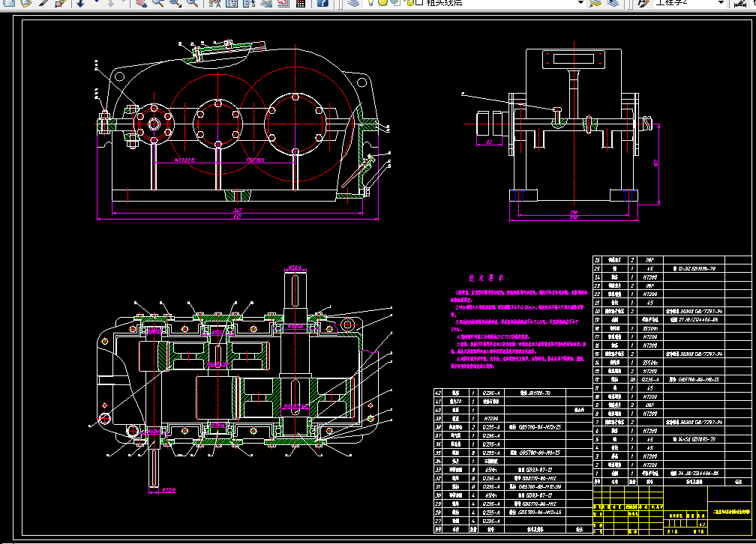756x544 pixels.
Task: Choose the Zoom Window tool
Action: [175, 2]
